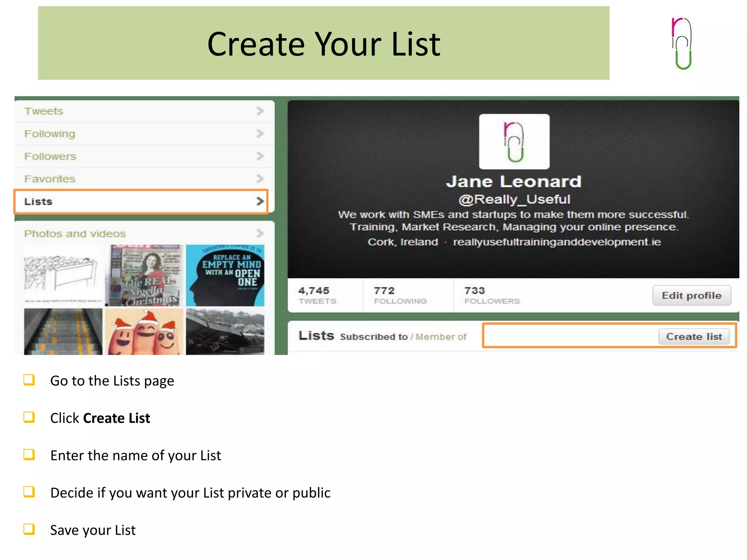Screen dimensions: 747x560
Task: Expand the chevron next to Following
Action: pos(260,133)
